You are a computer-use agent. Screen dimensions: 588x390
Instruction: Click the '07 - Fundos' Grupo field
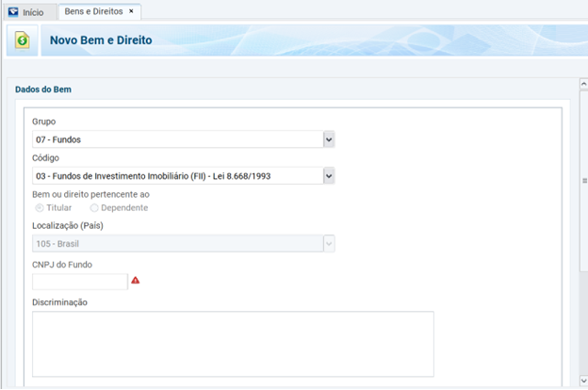click(176, 139)
